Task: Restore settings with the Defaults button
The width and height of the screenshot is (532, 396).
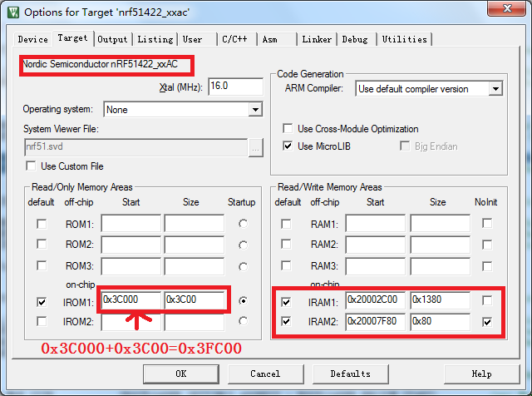Action: point(351,374)
